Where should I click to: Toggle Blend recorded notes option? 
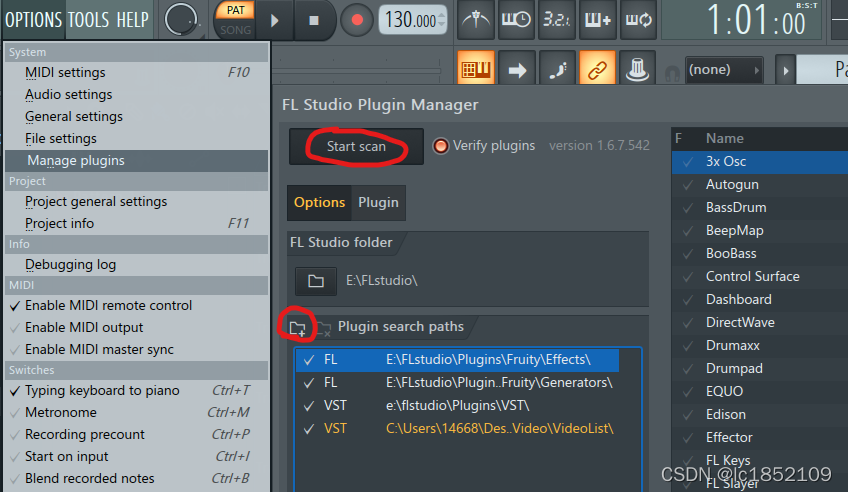pyautogui.click(x=136, y=478)
